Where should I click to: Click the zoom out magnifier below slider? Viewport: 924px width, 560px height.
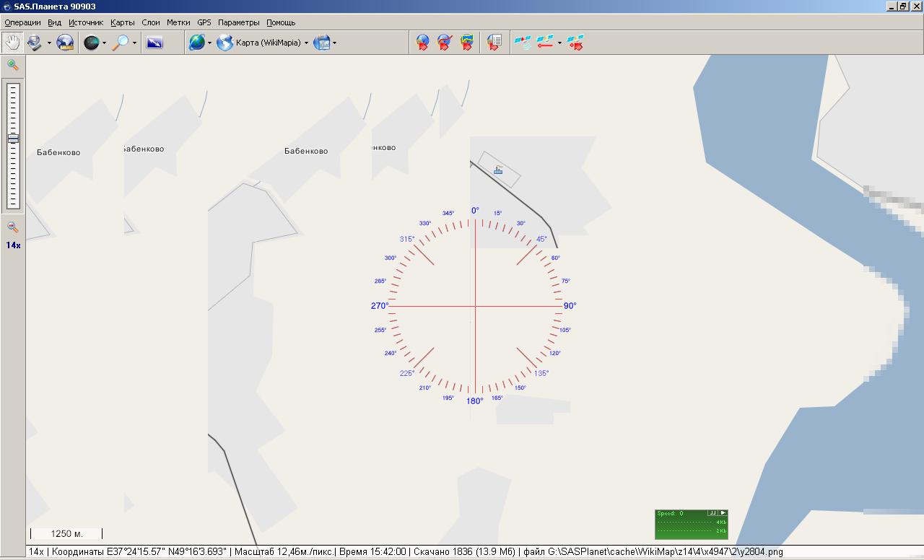coord(13,227)
